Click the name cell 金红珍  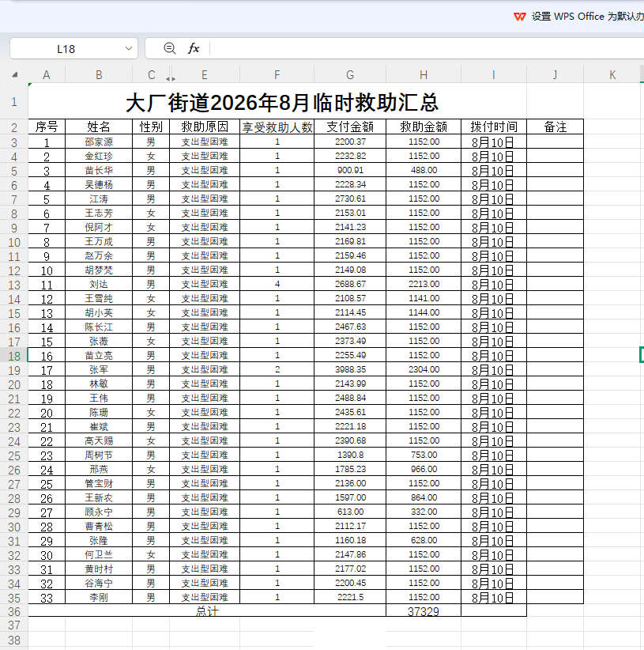coord(99,157)
